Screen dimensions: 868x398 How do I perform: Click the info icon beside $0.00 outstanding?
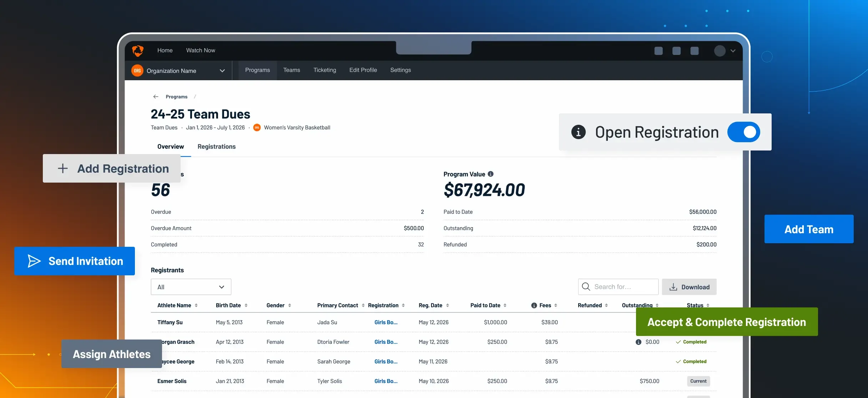(639, 342)
